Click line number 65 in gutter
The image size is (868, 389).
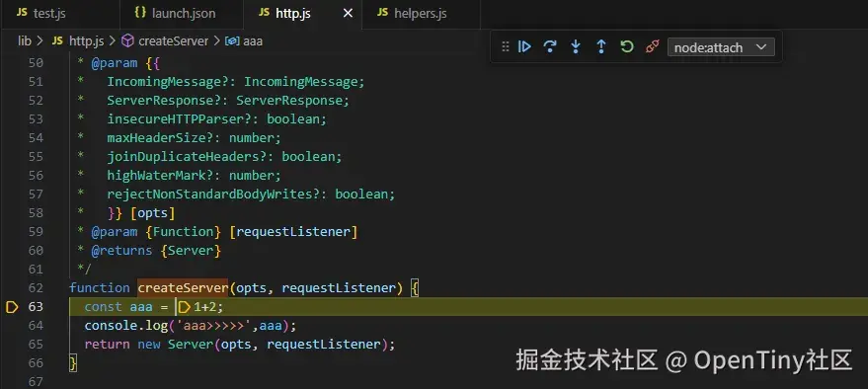click(x=36, y=345)
